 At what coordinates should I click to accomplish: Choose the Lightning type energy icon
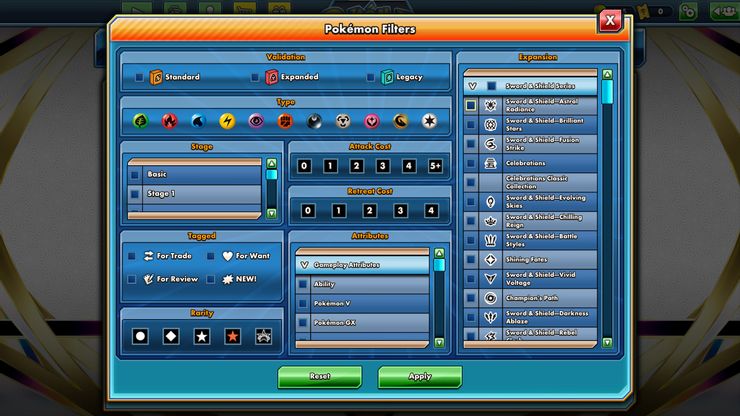[x=227, y=121]
